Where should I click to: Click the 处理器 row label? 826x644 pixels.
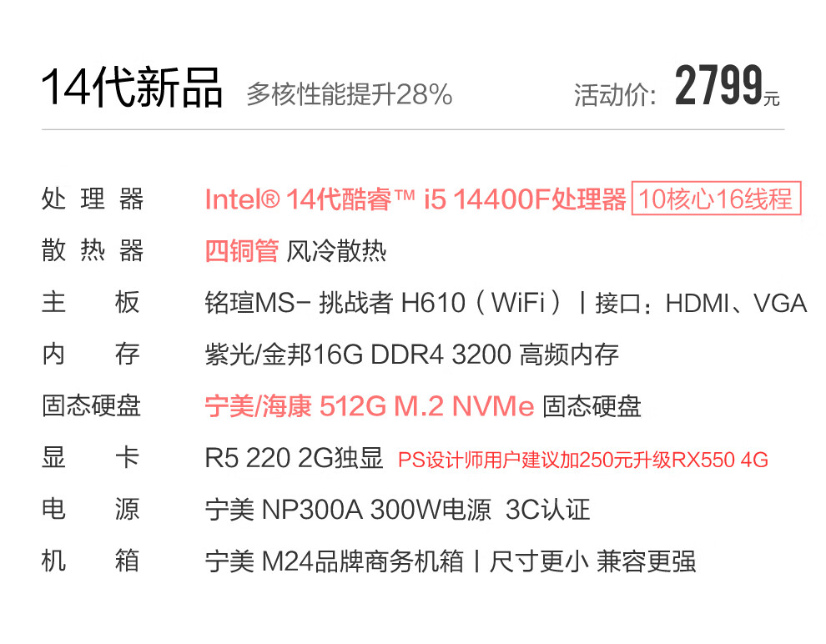[x=92, y=200]
